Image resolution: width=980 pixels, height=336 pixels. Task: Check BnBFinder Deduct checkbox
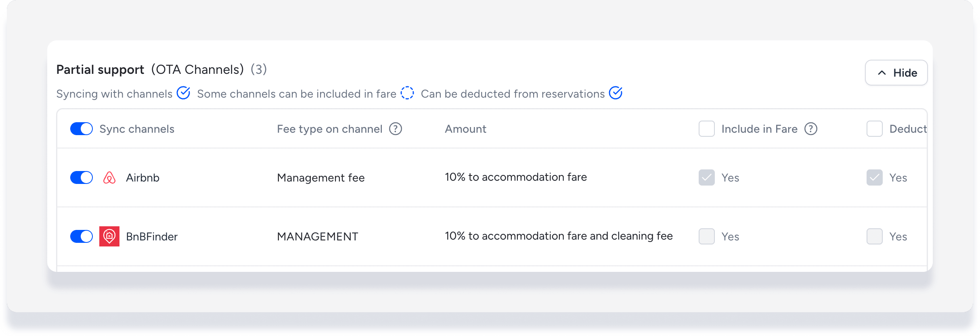875,236
